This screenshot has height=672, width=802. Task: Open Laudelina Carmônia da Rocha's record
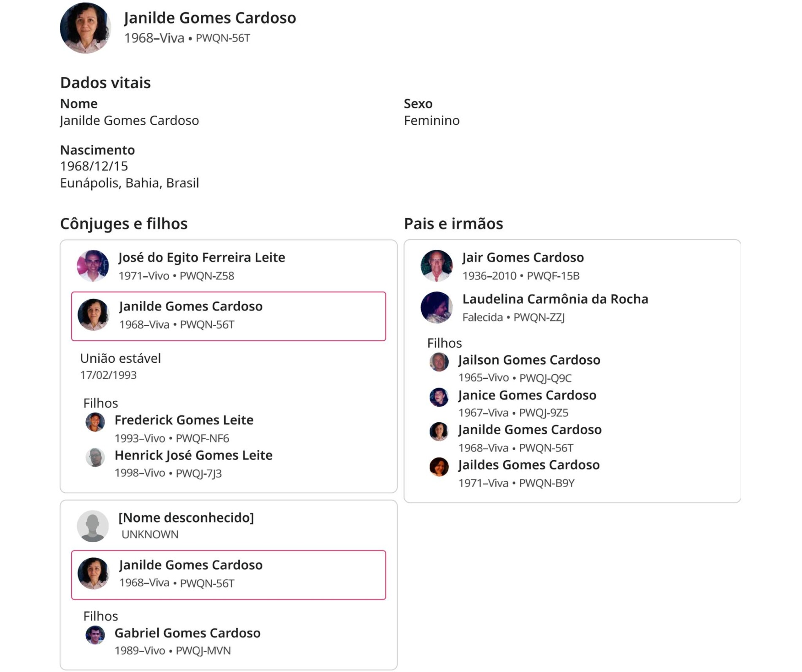point(555,299)
